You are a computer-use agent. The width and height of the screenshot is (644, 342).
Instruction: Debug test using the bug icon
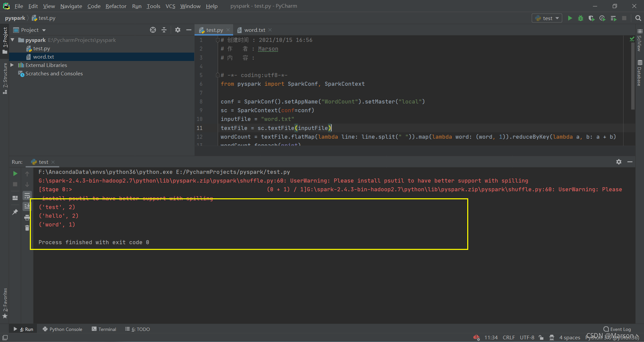pyautogui.click(x=581, y=18)
